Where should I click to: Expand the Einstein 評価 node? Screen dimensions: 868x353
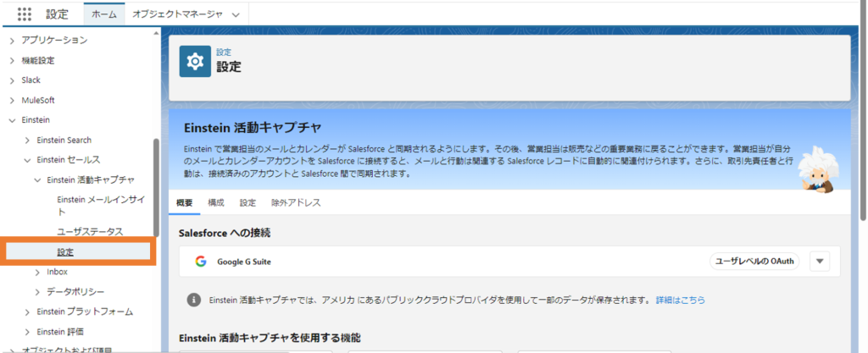click(28, 332)
